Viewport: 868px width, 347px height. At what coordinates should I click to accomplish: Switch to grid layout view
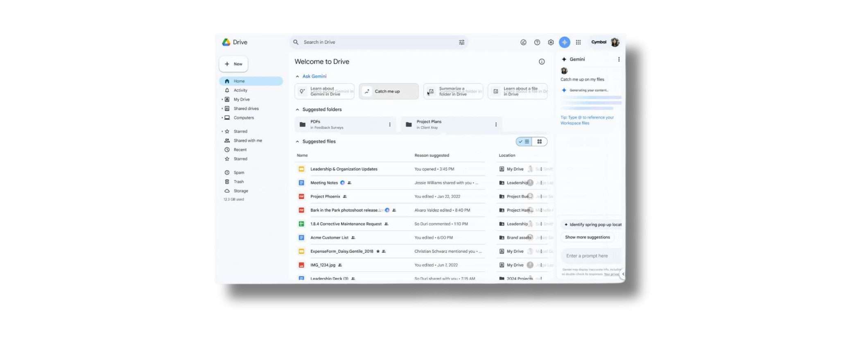point(539,142)
